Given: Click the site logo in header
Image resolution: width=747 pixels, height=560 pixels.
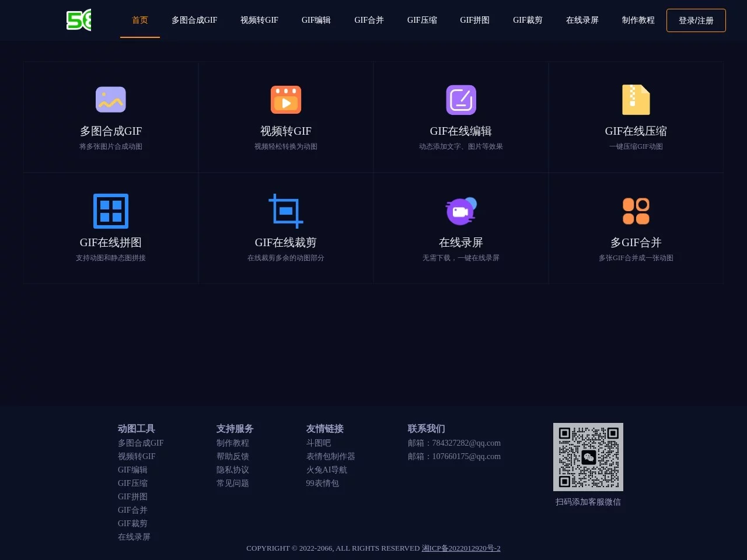Looking at the screenshot, I should [x=79, y=20].
